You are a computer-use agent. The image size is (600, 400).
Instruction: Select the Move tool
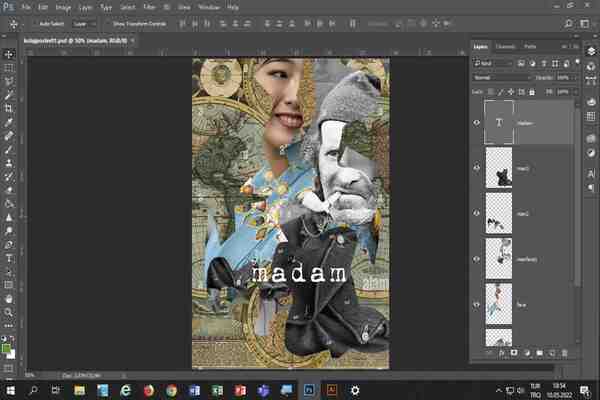click(x=9, y=54)
